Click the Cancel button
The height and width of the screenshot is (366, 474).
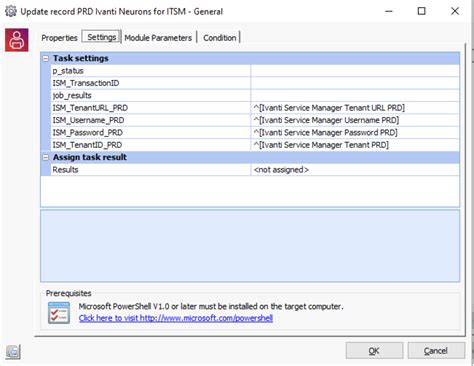436,351
